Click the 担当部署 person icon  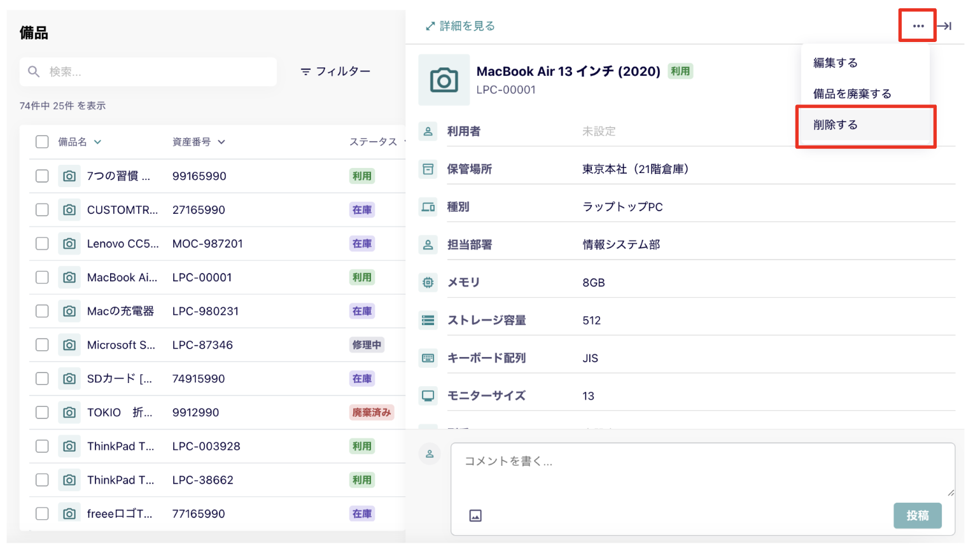pyautogui.click(x=428, y=244)
